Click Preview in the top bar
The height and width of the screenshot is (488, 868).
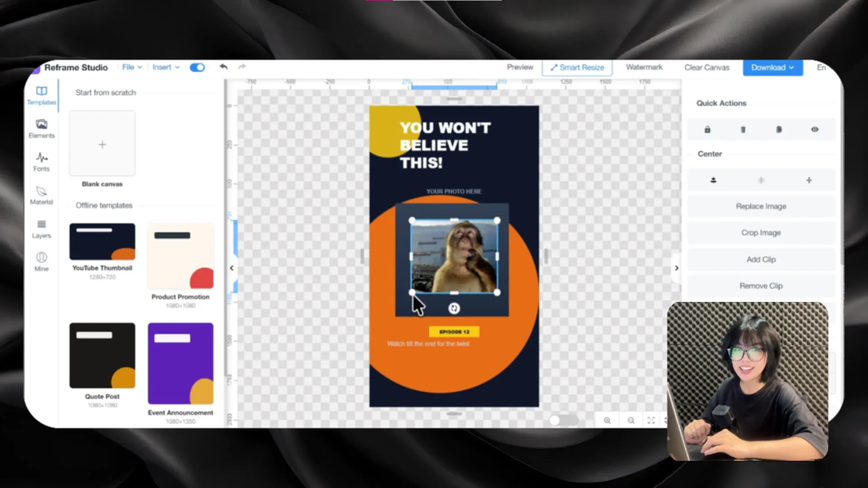pos(520,67)
